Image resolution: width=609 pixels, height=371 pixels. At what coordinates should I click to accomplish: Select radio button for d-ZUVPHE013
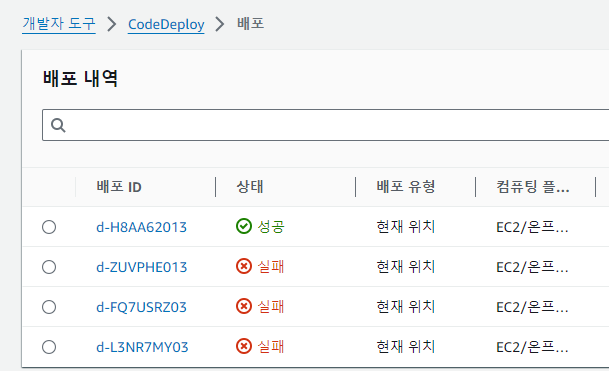[49, 267]
